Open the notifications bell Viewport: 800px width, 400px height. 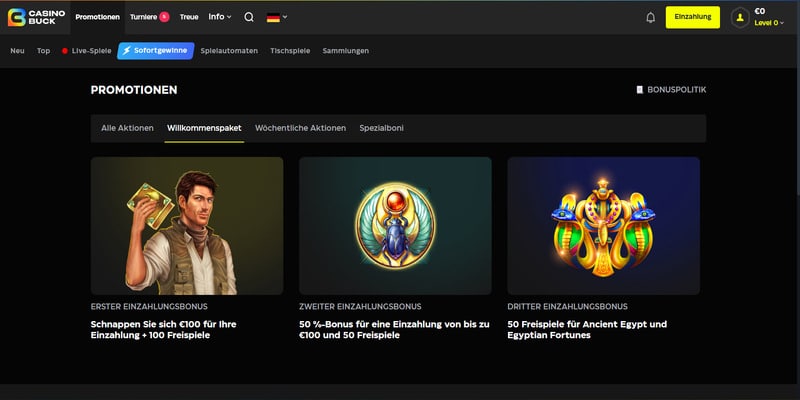pyautogui.click(x=651, y=17)
